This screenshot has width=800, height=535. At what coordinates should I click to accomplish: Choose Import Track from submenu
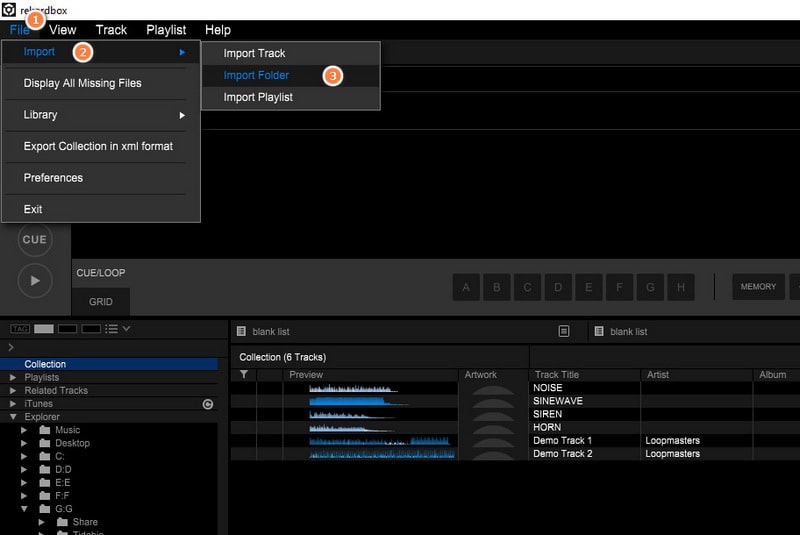291,53
